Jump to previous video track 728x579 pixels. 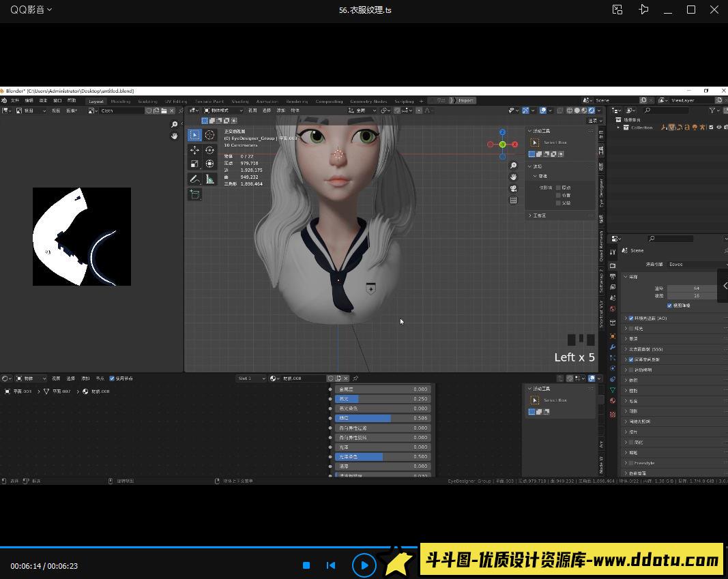331,565
